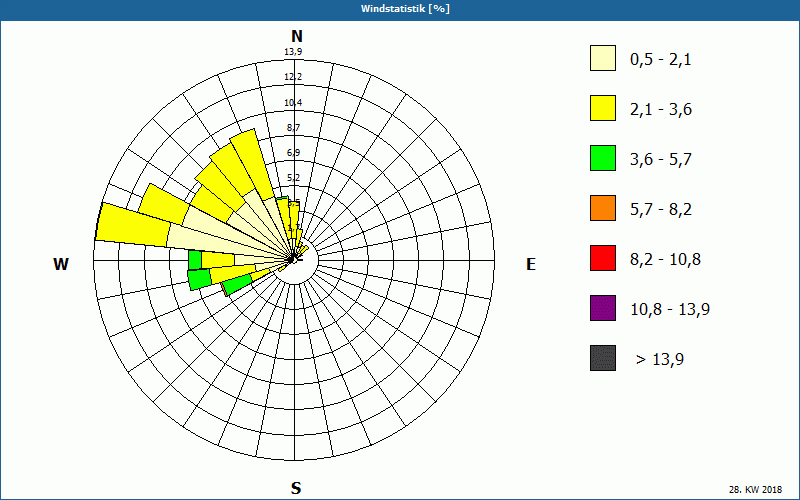Click the 5,2 ring scale label
Viewport: 800px width, 500px height.
[x=293, y=178]
